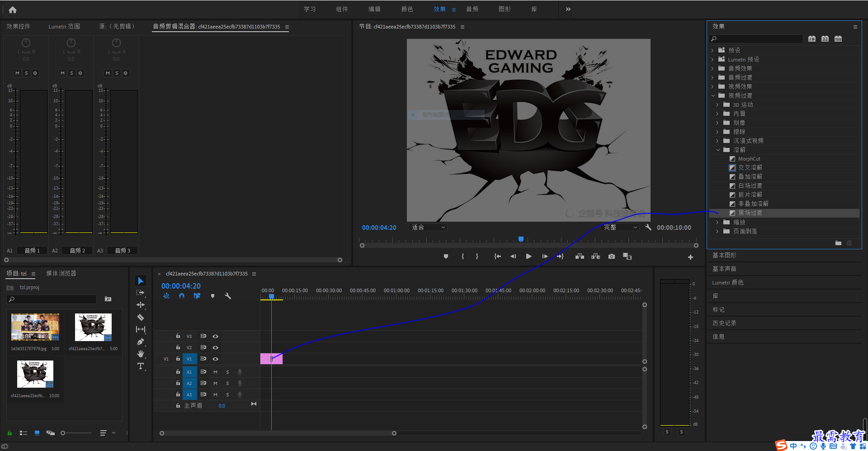
Task: Add marker in Program monitor
Action: tap(446, 256)
